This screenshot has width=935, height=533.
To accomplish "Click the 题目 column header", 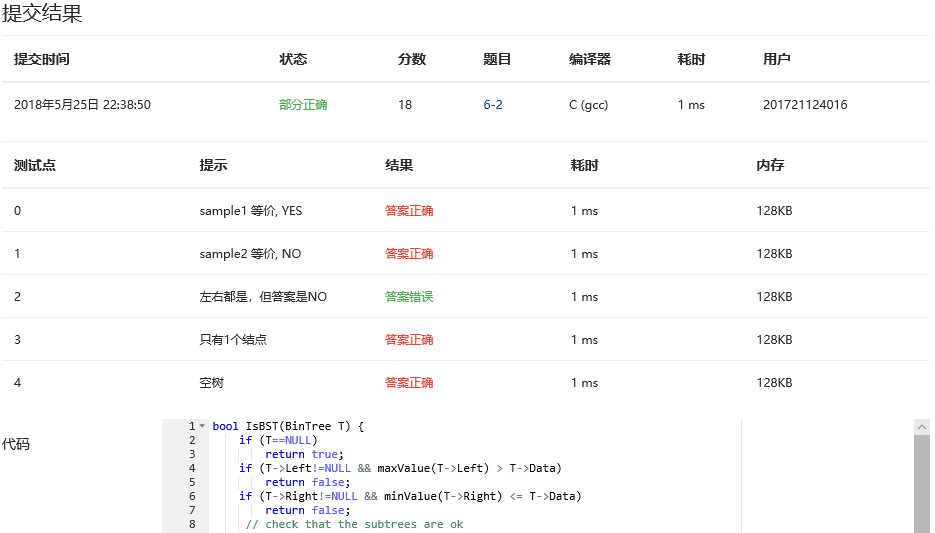I will [497, 59].
